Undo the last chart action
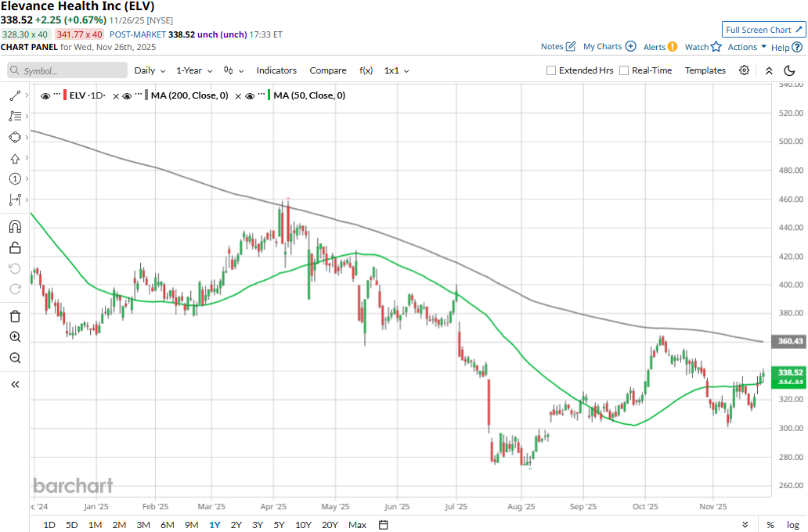The width and height of the screenshot is (808, 532). 15,268
